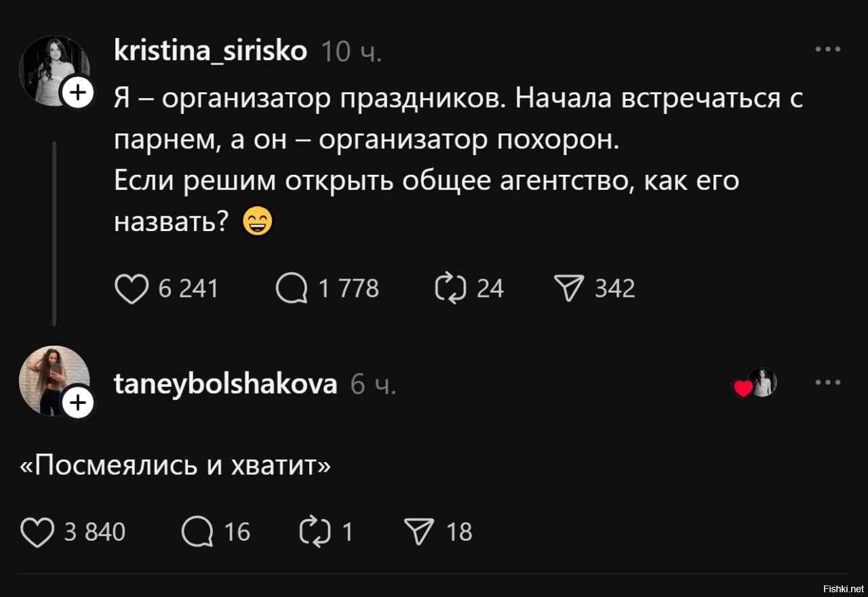Like kristina_sirisko's post with the heart icon

131,289
